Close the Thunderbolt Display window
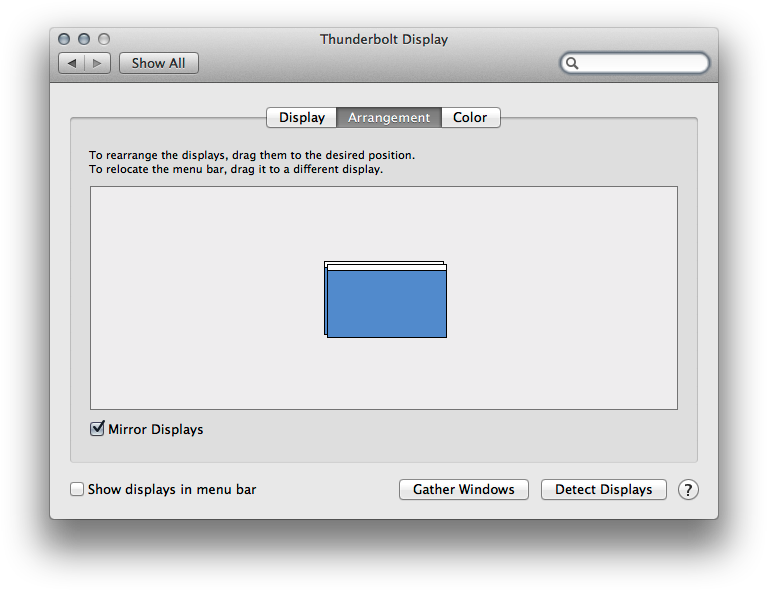Viewport: 767px width, 590px height. click(64, 39)
